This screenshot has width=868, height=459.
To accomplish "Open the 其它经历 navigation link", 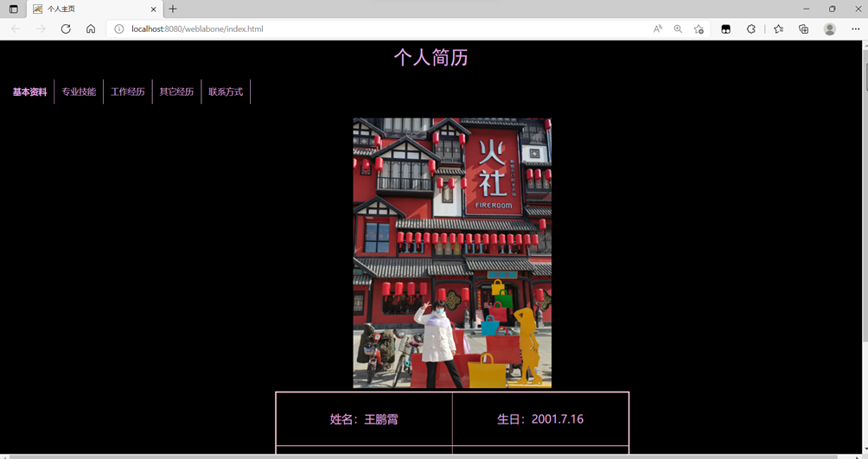I will pyautogui.click(x=176, y=92).
